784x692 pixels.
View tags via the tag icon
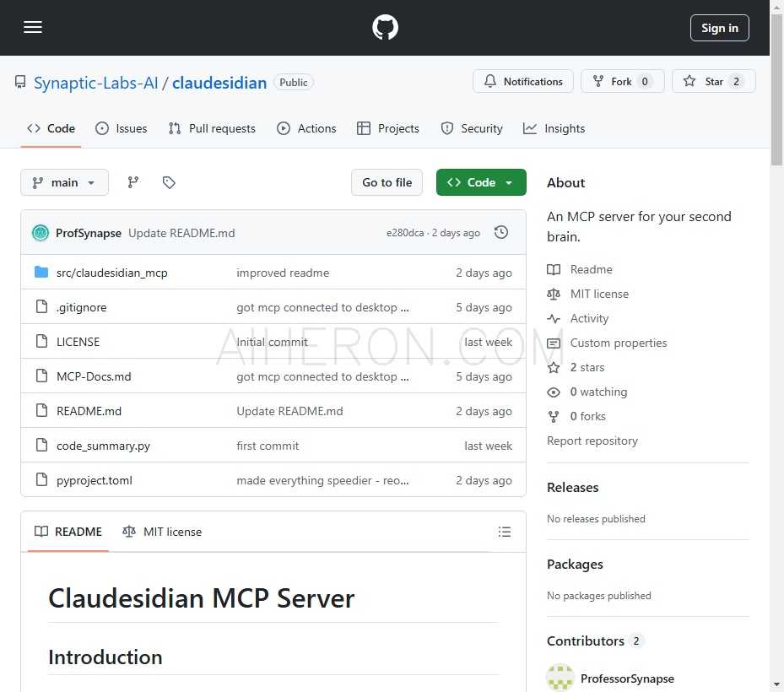[169, 182]
